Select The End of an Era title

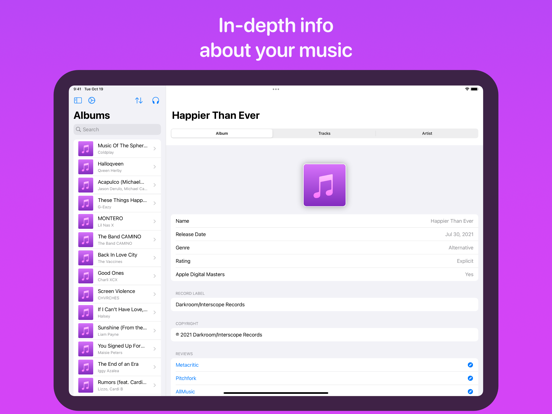pos(118,364)
